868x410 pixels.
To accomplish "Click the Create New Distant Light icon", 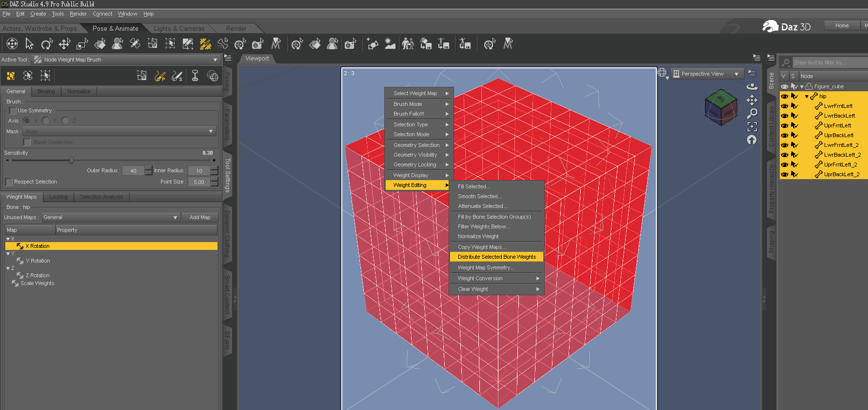I will [x=390, y=44].
